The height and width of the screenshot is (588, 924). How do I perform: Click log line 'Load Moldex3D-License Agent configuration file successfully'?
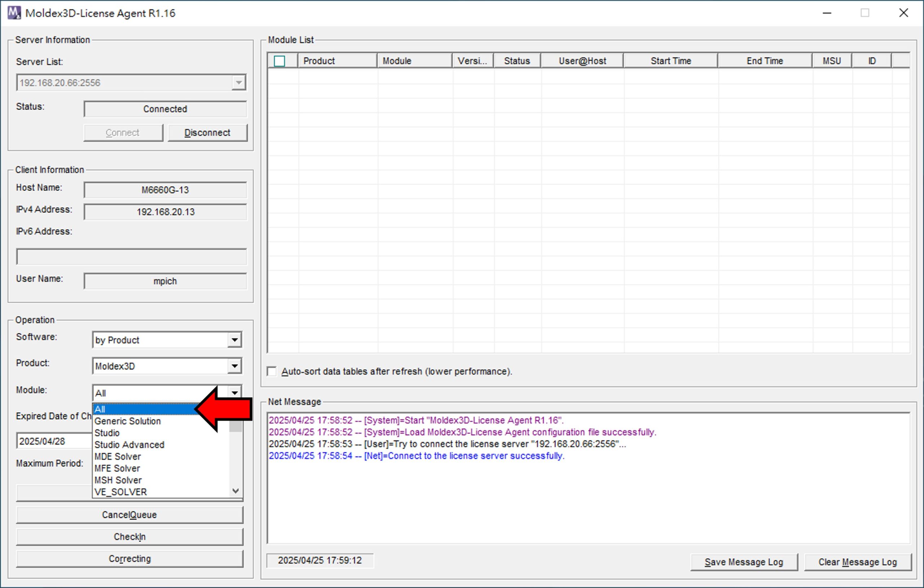[463, 432]
